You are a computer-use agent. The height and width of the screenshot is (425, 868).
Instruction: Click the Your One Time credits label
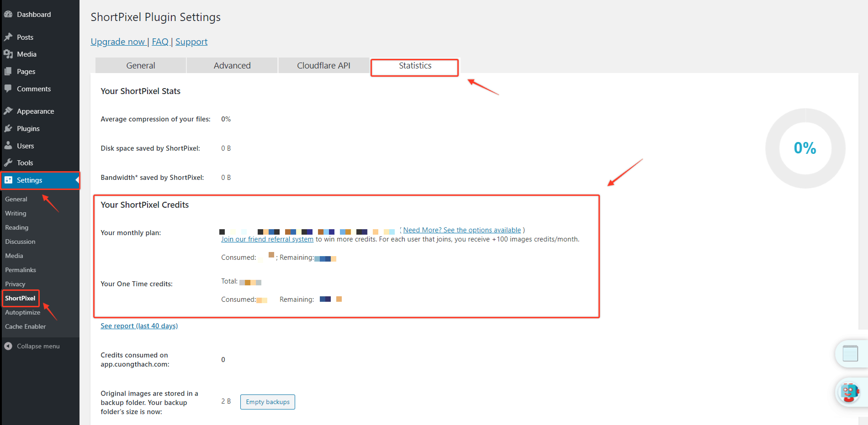pyautogui.click(x=137, y=284)
